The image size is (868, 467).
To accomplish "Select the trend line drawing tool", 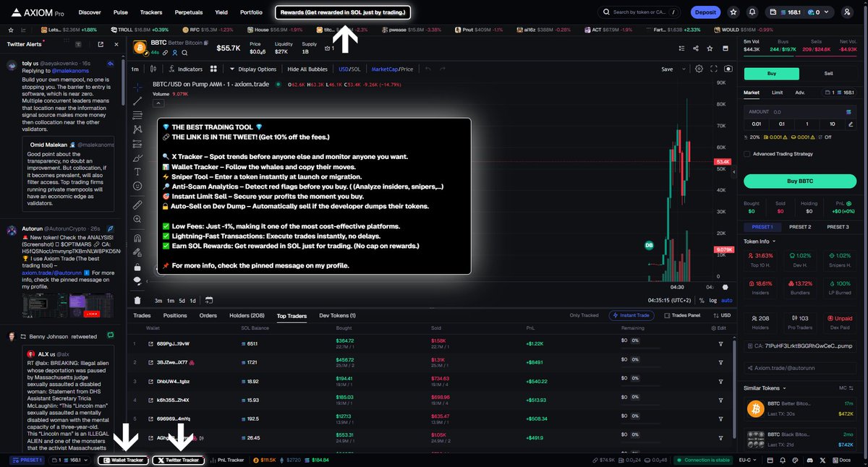I will pyautogui.click(x=137, y=101).
